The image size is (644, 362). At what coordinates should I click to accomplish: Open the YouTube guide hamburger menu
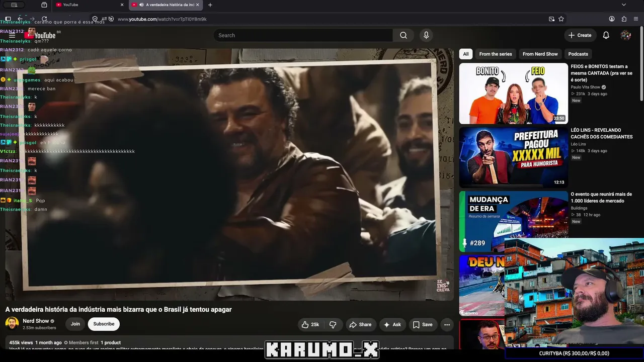click(x=12, y=35)
